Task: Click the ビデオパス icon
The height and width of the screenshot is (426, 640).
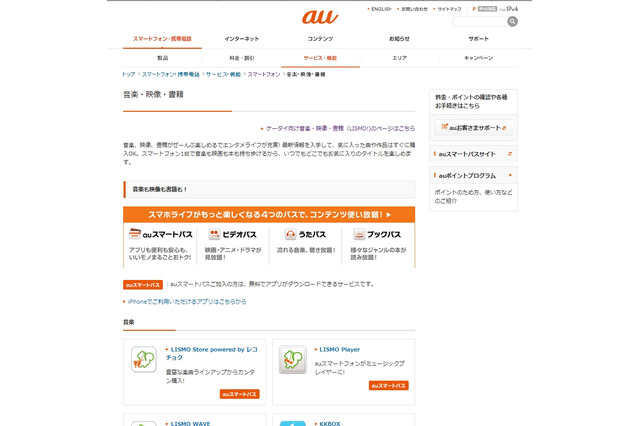Action: coord(214,234)
